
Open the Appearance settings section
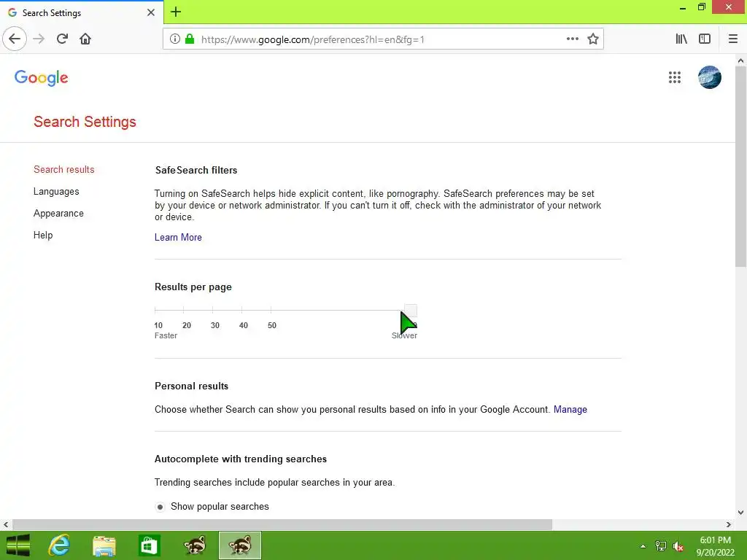[x=58, y=214]
